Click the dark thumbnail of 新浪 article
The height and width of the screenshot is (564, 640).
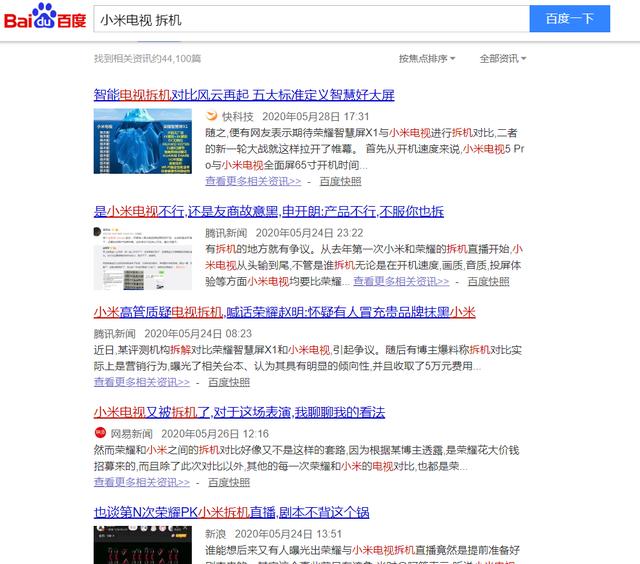coord(142,545)
